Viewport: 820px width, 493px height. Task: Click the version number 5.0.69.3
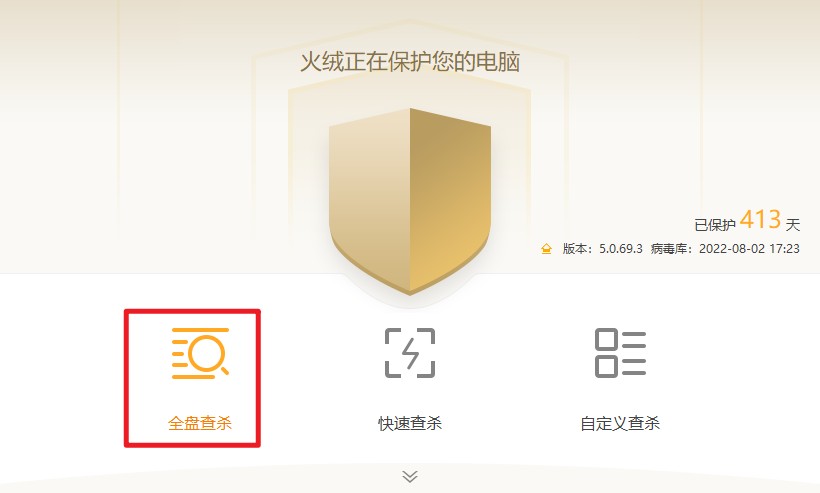[621, 249]
